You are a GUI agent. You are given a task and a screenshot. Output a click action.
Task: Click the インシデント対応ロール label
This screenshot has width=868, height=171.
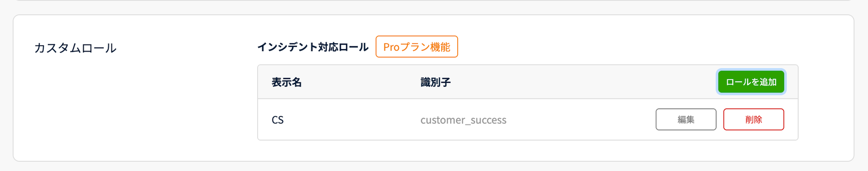pyautogui.click(x=313, y=47)
